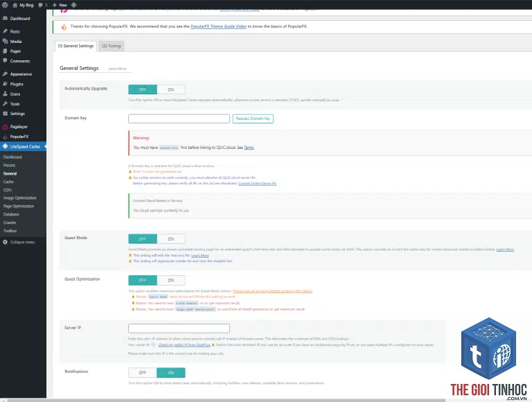Click the Pagelayer icon in sidebar
The width and height of the screenshot is (532, 402).
[x=5, y=127]
